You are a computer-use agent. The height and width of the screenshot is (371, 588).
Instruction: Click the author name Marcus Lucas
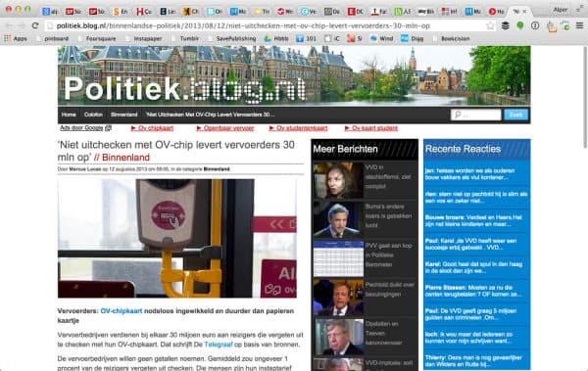pyautogui.click(x=84, y=169)
